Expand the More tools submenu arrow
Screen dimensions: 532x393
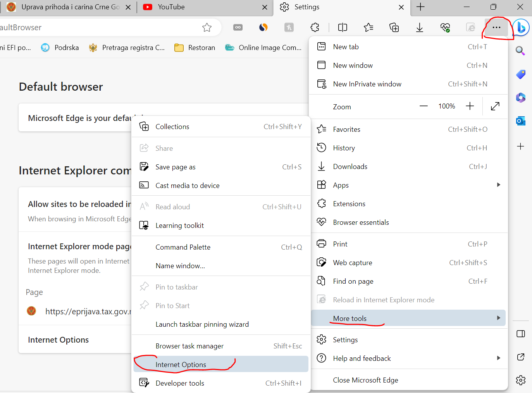click(x=499, y=318)
